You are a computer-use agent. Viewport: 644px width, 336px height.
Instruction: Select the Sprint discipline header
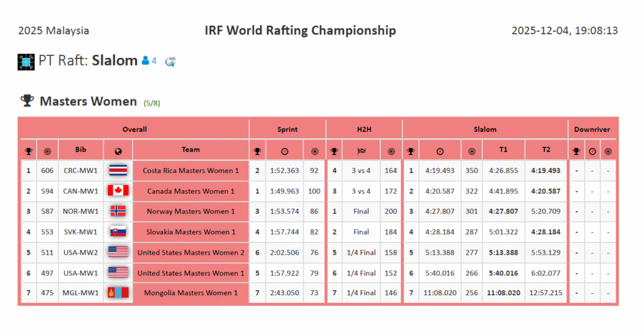(x=287, y=129)
